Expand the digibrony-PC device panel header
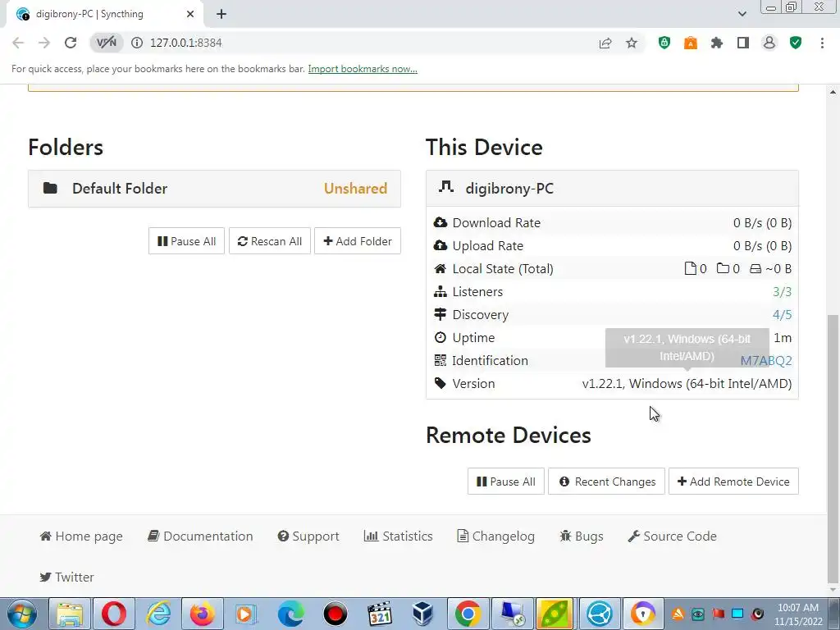 click(x=612, y=189)
